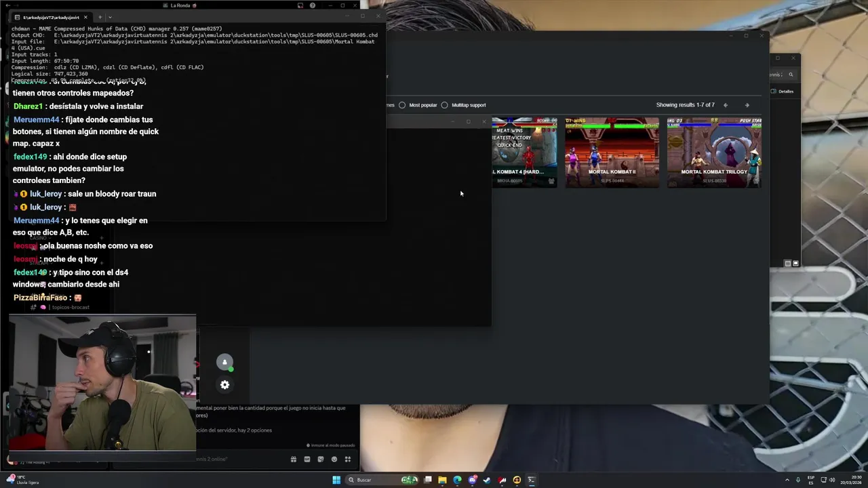The width and height of the screenshot is (868, 488).
Task: Go to previous results page arrow
Action: pos(726,105)
